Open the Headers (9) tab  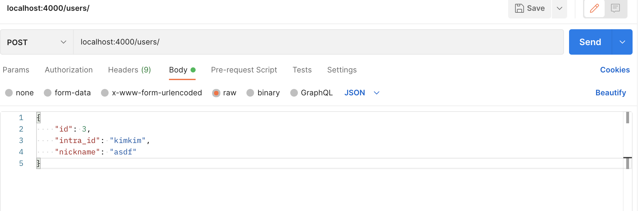(129, 70)
